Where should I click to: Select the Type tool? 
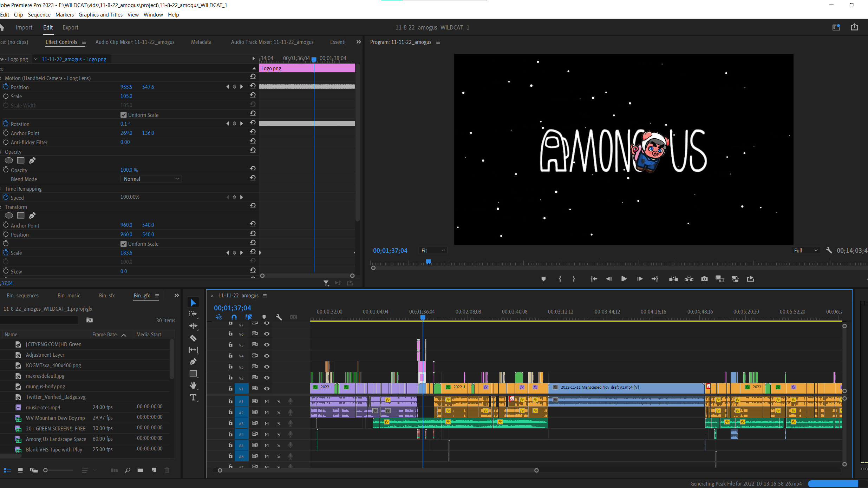tap(193, 397)
